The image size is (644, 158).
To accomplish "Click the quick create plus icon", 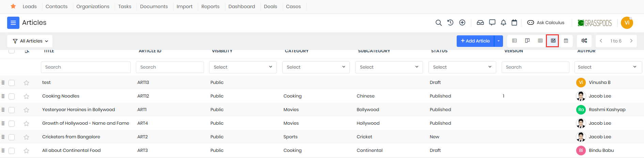I will click(x=462, y=23).
